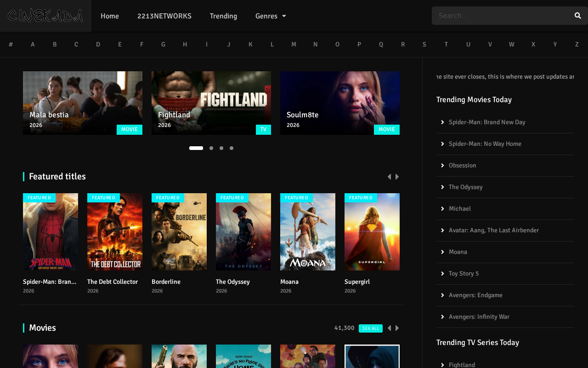The image size is (588, 368).
Task: Filter titles by letter A
Action: [x=33, y=45]
